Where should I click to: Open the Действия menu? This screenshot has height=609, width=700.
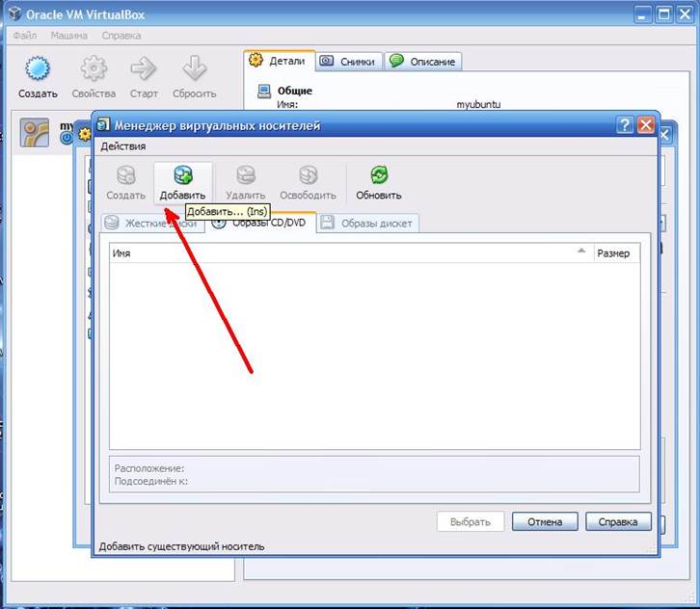122,146
